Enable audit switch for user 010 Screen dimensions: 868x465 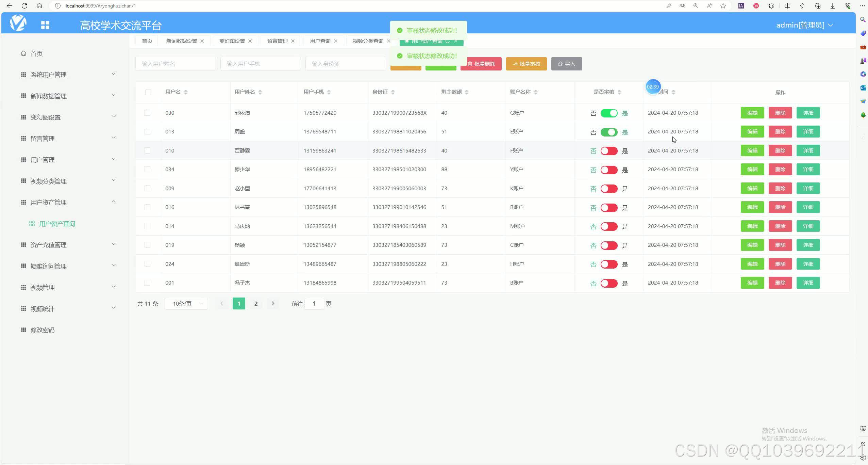click(x=609, y=151)
